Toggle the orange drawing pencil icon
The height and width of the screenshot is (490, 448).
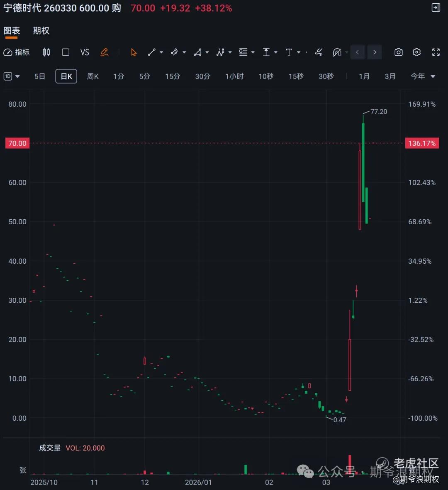[104, 52]
